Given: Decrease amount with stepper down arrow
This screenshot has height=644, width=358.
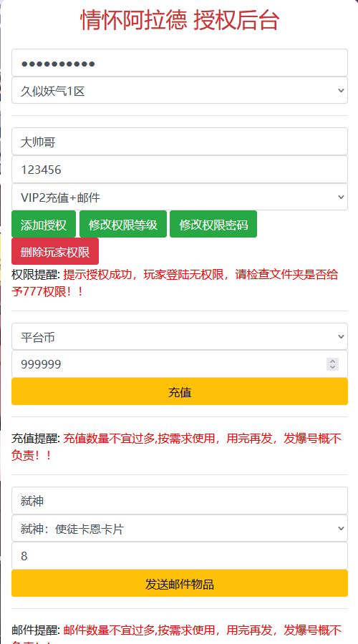Looking at the screenshot, I should (x=332, y=367).
